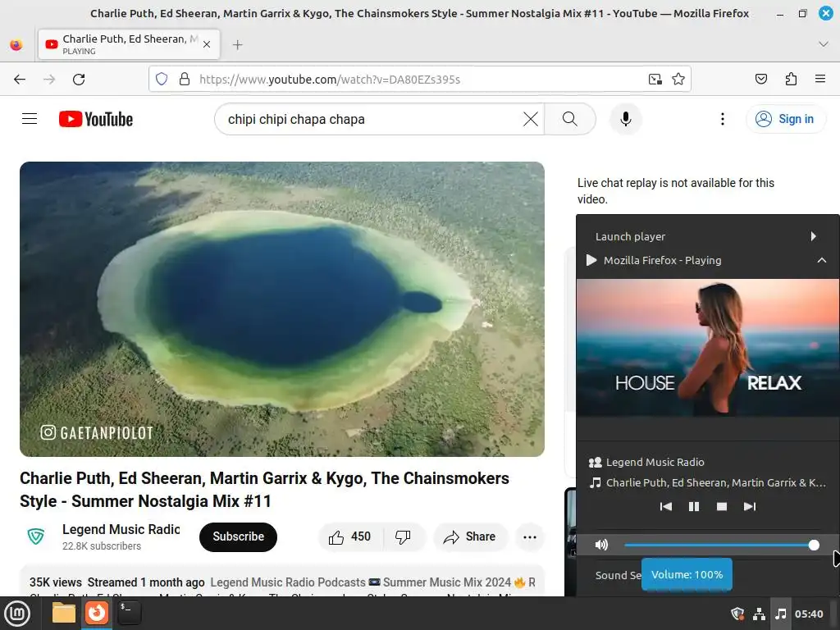Expand the list all tabs chevron

coord(824,44)
